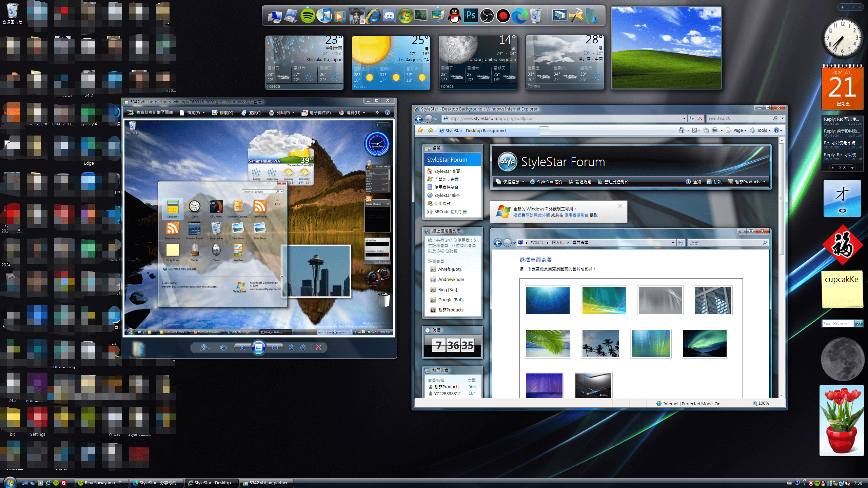Click the Bliss wallpaper slideshow gadget
The image size is (868, 488).
point(666,48)
